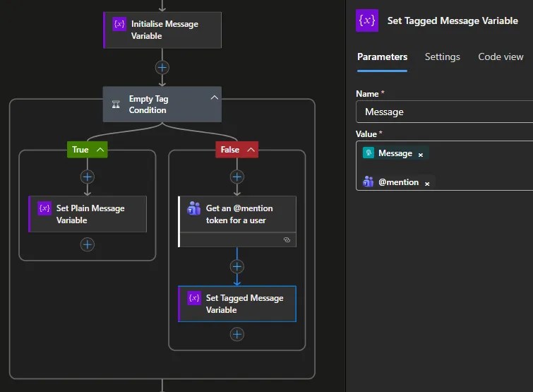Collapse the True branch
533x392 pixels.
[100, 150]
